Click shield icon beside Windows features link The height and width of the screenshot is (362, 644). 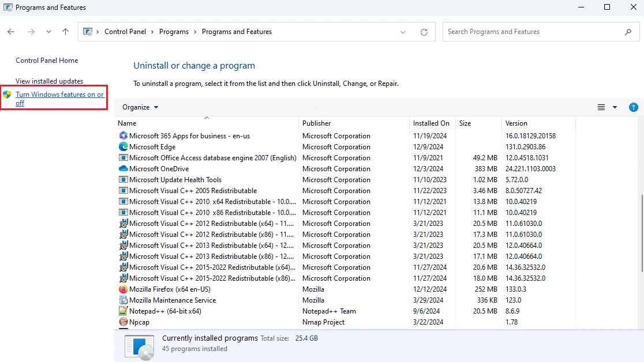point(7,95)
